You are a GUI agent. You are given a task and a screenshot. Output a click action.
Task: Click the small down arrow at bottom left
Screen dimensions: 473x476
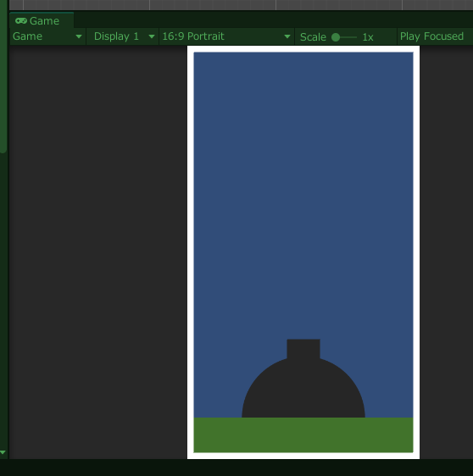pos(3,452)
